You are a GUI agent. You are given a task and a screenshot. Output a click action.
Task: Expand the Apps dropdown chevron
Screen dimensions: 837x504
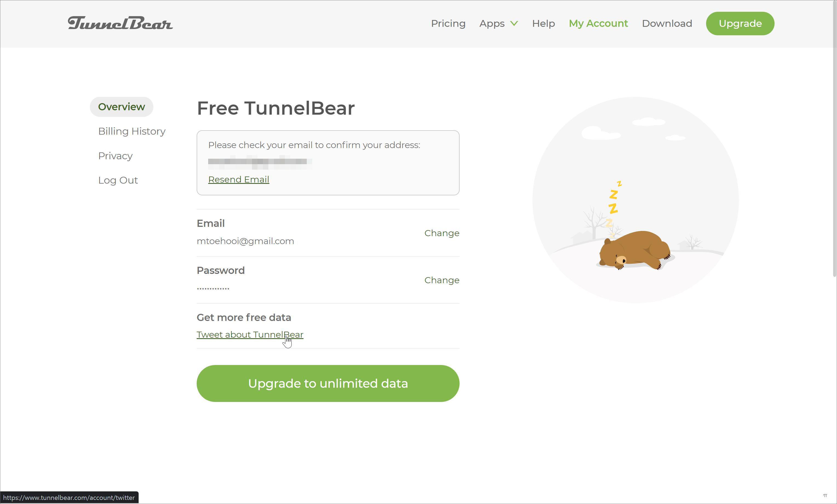pos(514,24)
